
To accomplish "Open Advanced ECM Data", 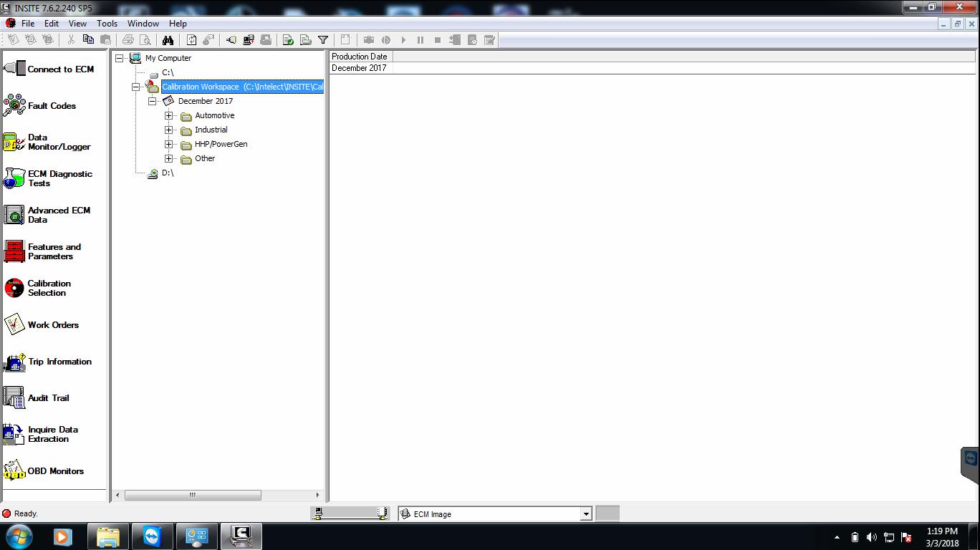I will [x=47, y=215].
